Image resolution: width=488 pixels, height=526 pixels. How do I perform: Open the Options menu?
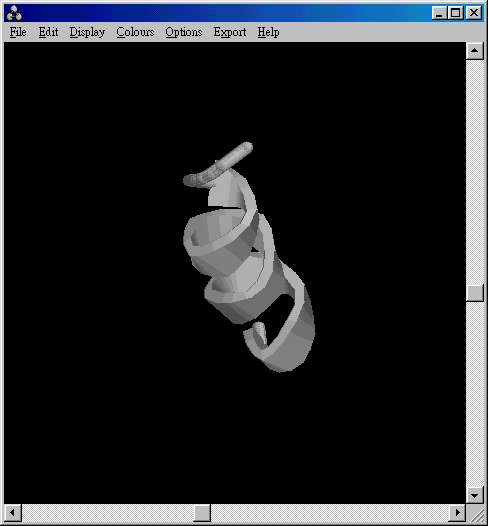183,32
